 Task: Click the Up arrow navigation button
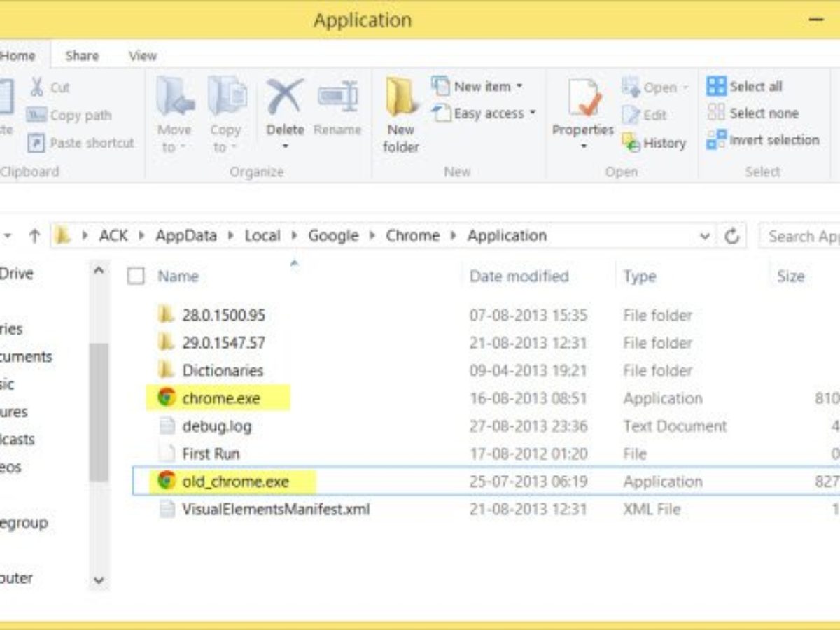point(34,236)
